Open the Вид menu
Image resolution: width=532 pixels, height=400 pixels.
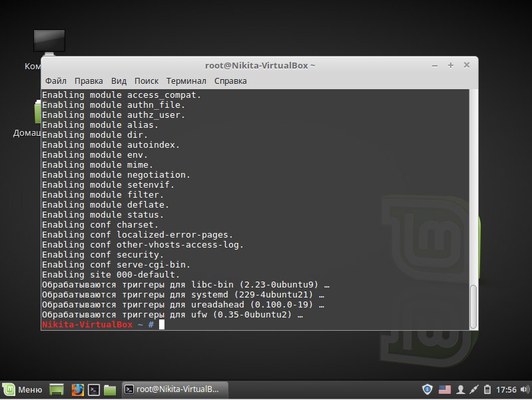point(119,81)
